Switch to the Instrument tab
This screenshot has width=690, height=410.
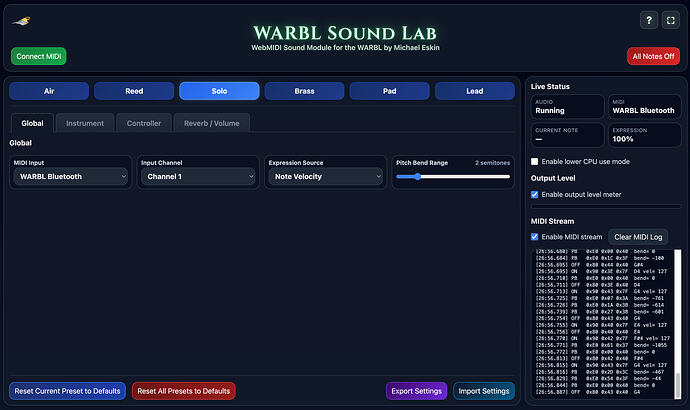85,123
